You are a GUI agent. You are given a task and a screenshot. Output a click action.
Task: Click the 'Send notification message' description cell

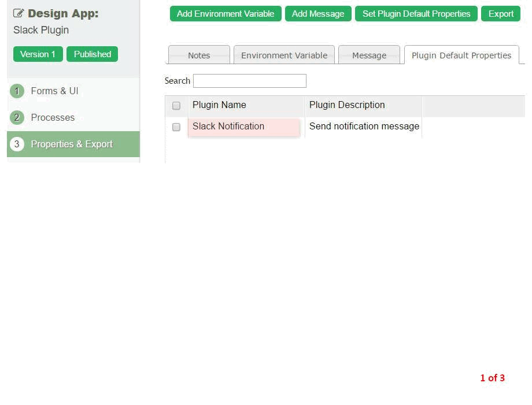364,126
